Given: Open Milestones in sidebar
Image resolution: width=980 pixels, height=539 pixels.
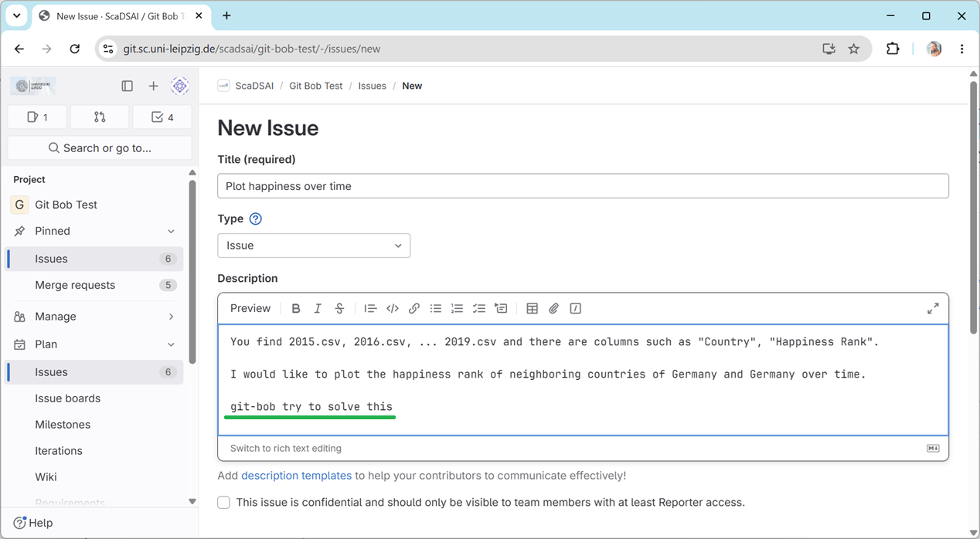Looking at the screenshot, I should point(95,425).
